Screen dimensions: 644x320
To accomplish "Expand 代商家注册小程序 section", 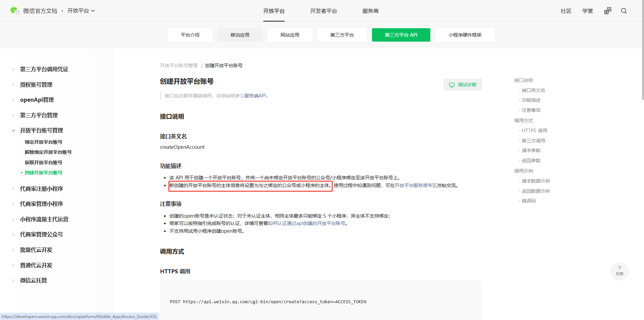I will click(x=41, y=189).
